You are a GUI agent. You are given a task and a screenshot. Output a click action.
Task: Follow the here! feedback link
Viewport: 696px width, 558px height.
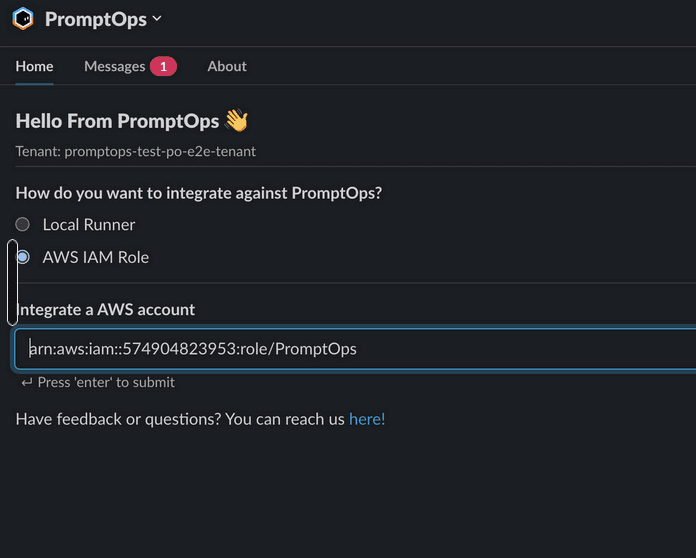pos(367,419)
